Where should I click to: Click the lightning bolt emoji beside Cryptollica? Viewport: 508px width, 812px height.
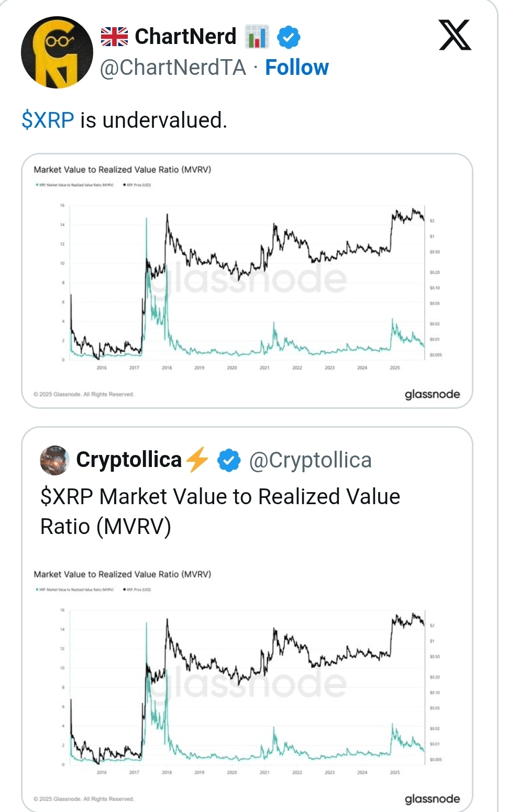pos(197,460)
